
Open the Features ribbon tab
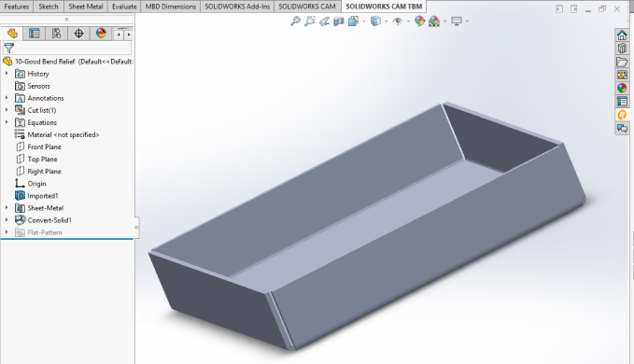(17, 7)
